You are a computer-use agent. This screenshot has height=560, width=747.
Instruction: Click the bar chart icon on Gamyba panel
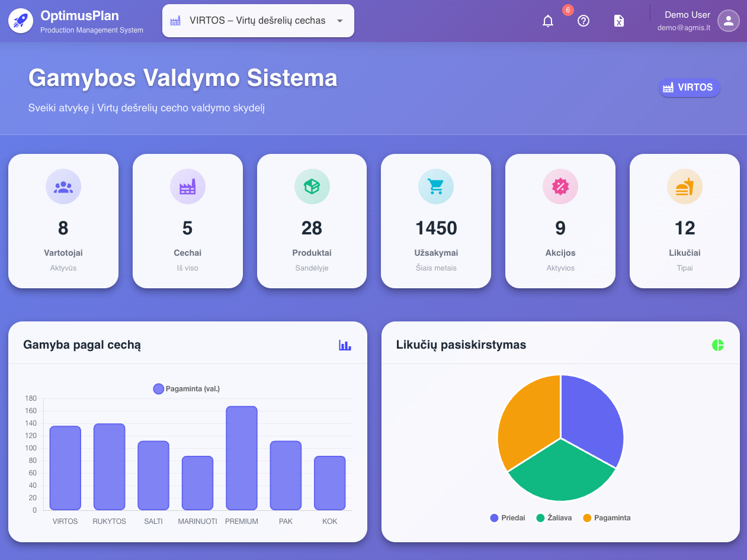(x=345, y=345)
